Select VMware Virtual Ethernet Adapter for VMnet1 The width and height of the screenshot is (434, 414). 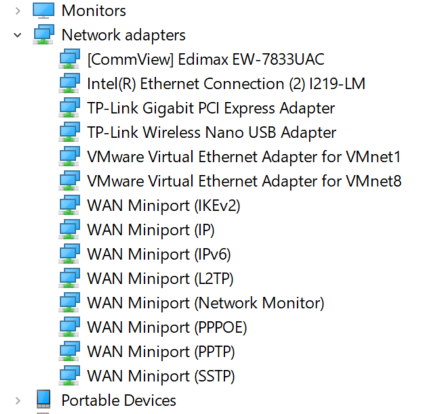tap(244, 157)
